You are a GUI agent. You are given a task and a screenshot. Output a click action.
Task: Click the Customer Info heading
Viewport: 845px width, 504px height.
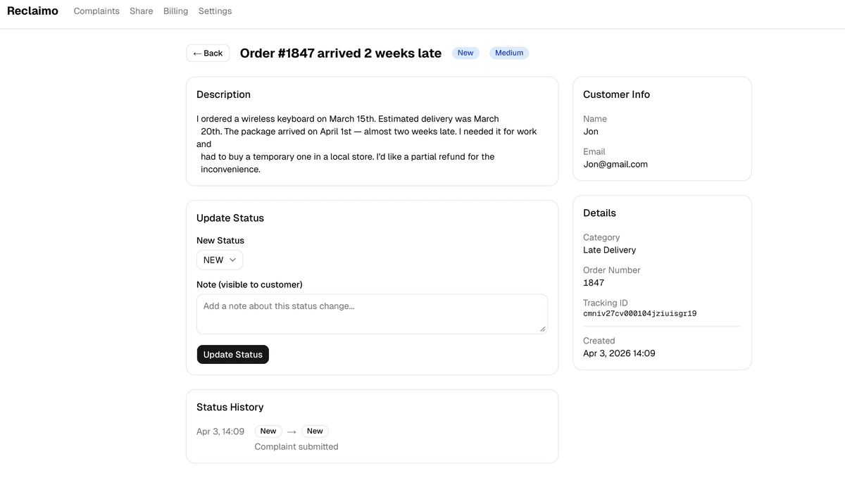click(x=616, y=94)
